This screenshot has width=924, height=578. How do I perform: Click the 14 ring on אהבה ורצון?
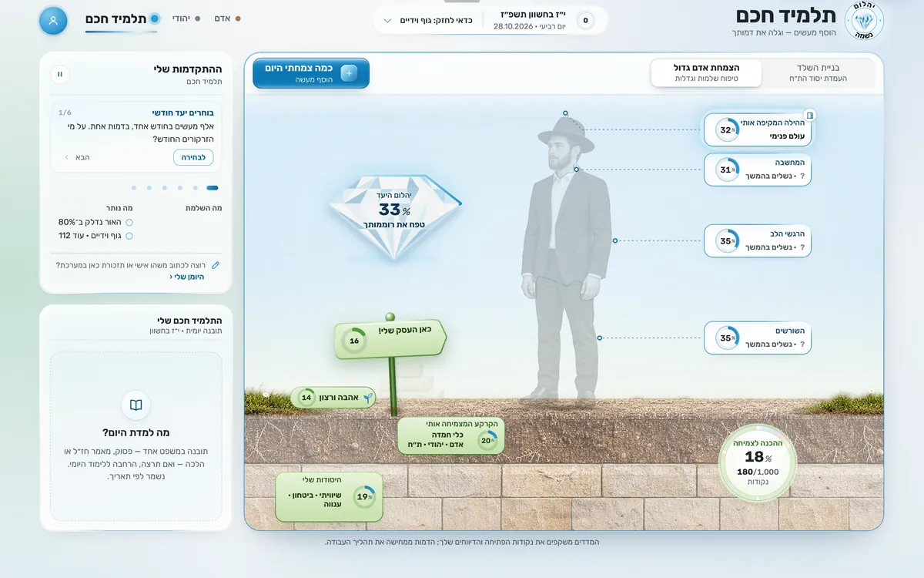coord(306,398)
